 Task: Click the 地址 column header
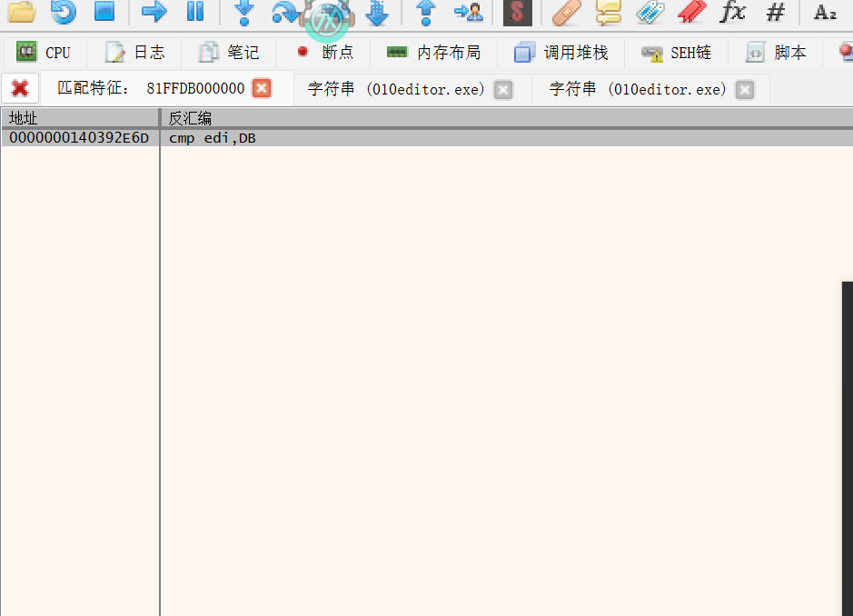tap(80, 118)
